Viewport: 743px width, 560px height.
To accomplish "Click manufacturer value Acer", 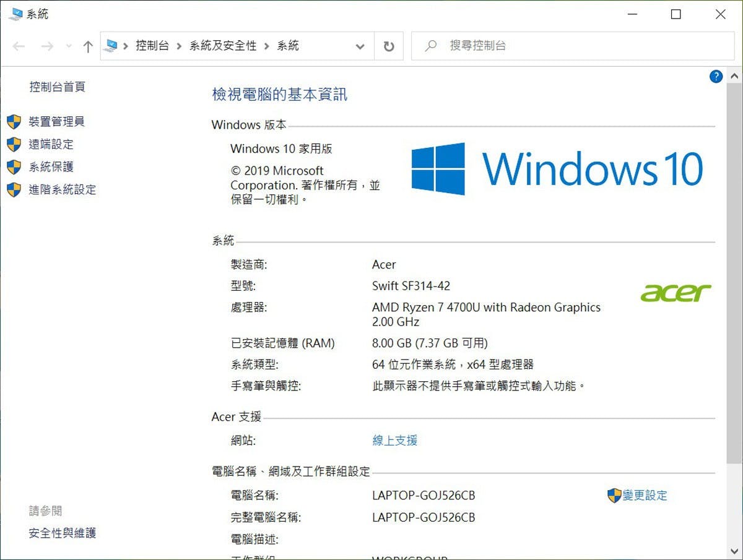I will click(384, 265).
